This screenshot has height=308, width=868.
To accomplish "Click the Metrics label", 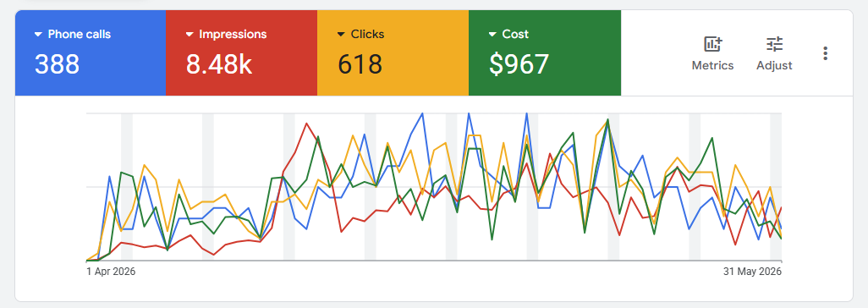I will click(712, 65).
